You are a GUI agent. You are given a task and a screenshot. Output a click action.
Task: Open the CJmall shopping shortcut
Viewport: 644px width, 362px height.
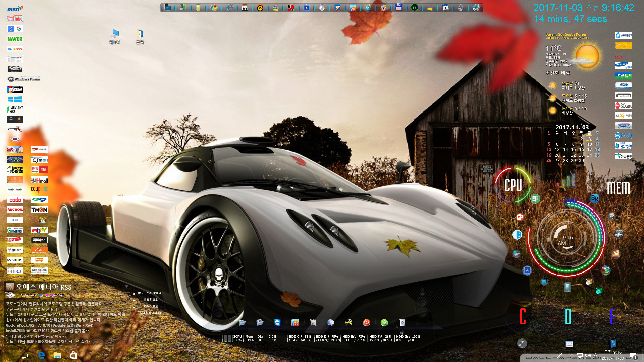click(x=39, y=160)
